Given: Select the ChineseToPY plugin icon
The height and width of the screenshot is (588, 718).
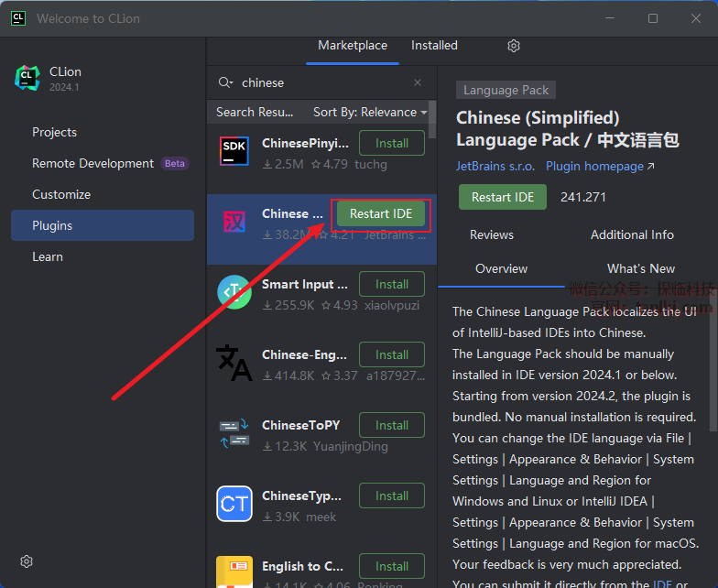Looking at the screenshot, I should [x=234, y=433].
